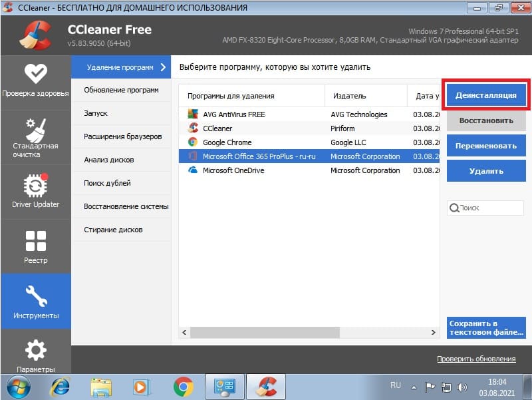Screen dimensions: 532x400
Task: Select the Google Chrome program name
Action: coord(227,142)
